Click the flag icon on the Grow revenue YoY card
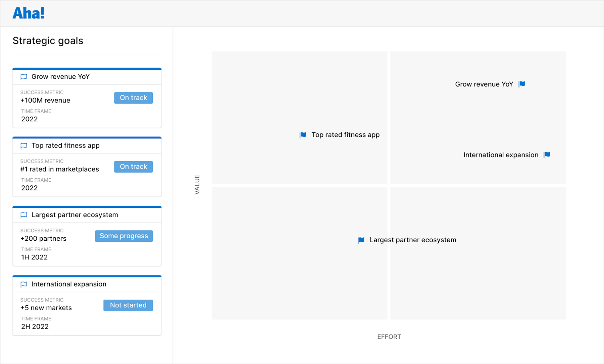 tap(23, 77)
